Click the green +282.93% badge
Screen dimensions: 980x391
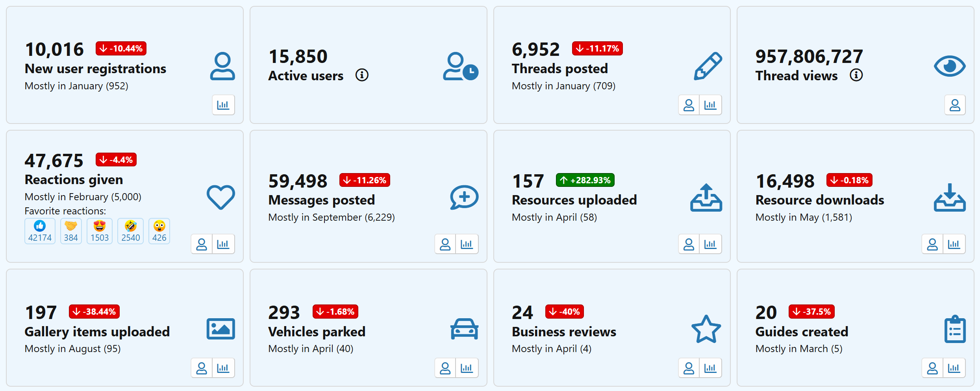point(585,180)
